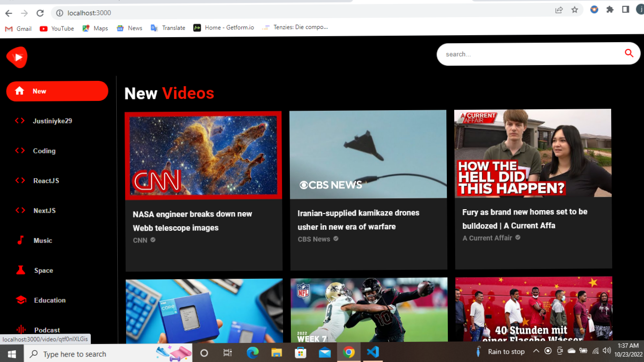Open the Gmail bookmark in the bookmarks bar
The height and width of the screenshot is (362, 644).
(x=18, y=28)
